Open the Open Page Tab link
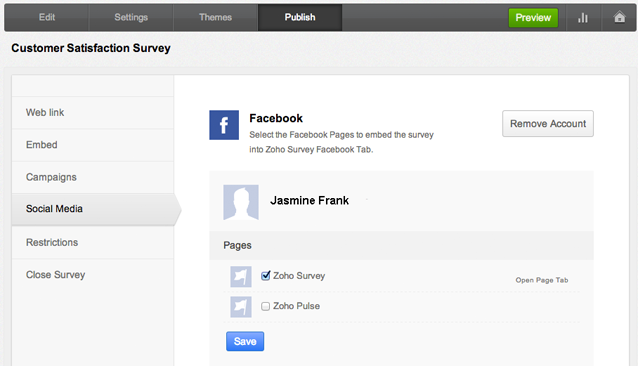638x366 pixels. (542, 280)
